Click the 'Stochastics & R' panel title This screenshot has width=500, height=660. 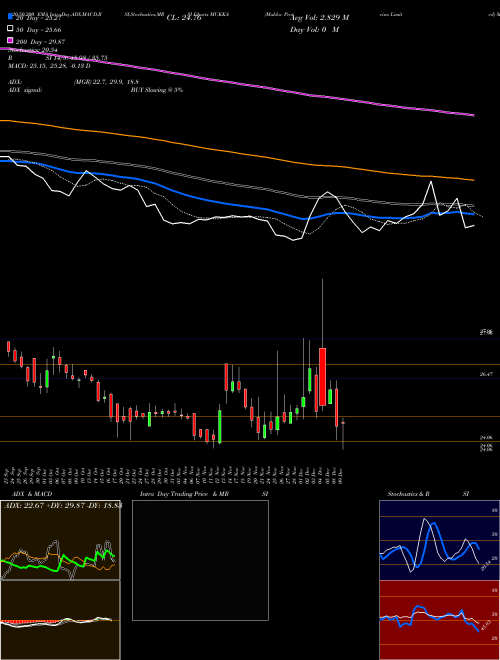pyautogui.click(x=409, y=494)
